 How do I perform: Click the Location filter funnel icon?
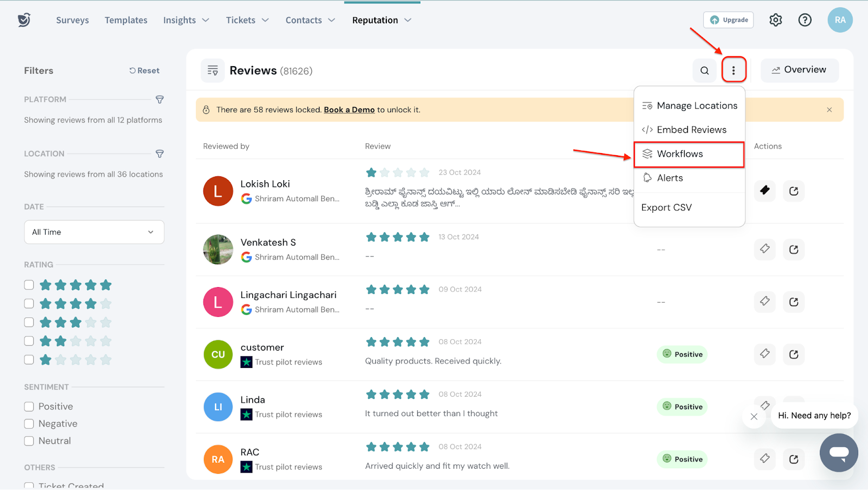coord(159,154)
